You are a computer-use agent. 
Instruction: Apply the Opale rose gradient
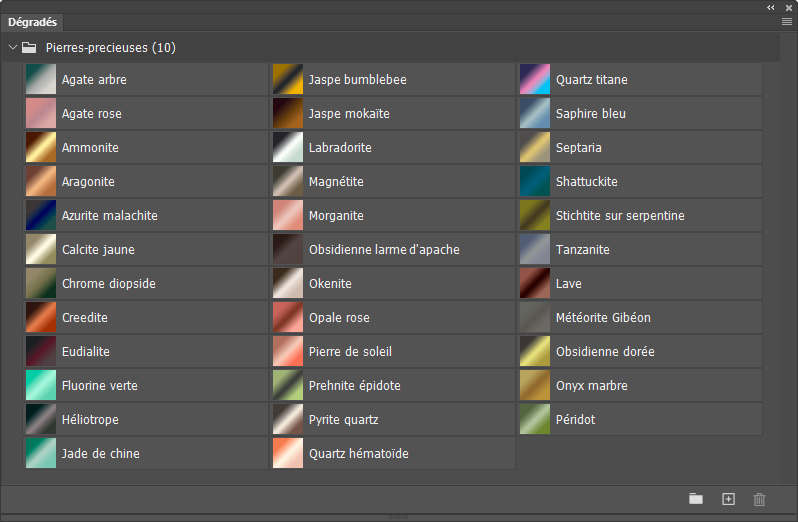(x=288, y=318)
